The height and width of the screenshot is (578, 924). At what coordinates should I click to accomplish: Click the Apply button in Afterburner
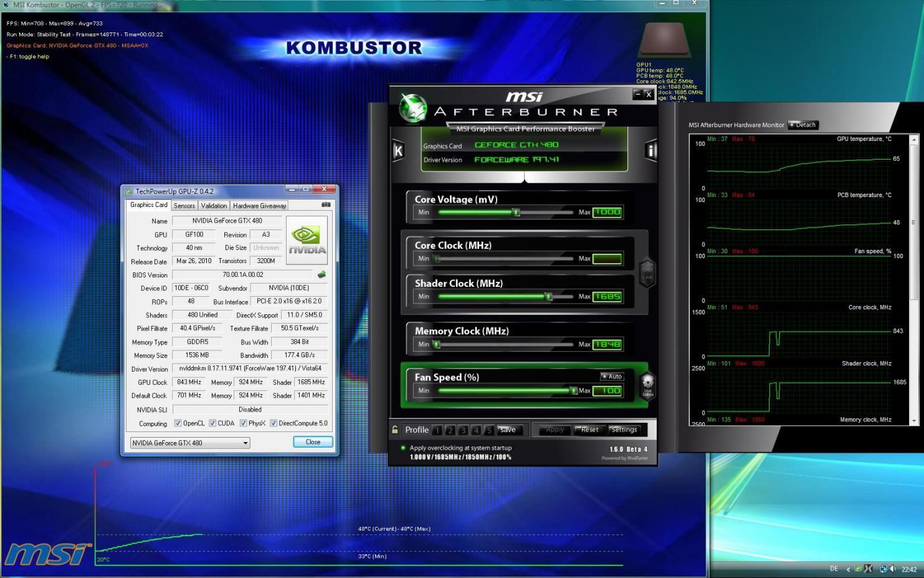coord(555,430)
